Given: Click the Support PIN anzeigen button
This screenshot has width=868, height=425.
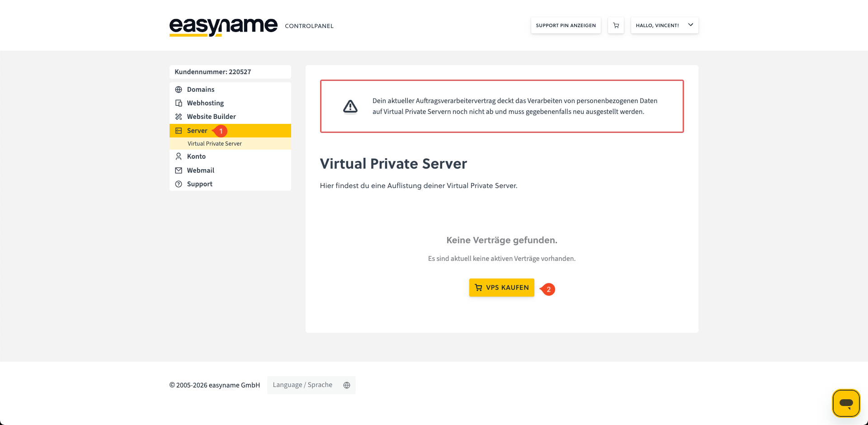Looking at the screenshot, I should click(x=566, y=25).
